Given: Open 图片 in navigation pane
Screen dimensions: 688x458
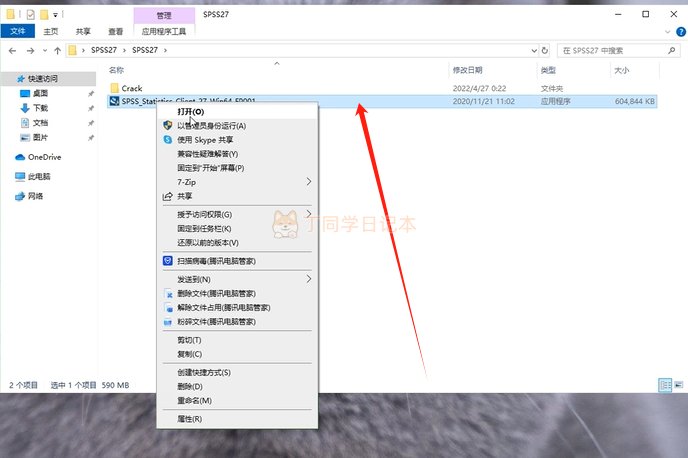Looking at the screenshot, I should coord(40,137).
